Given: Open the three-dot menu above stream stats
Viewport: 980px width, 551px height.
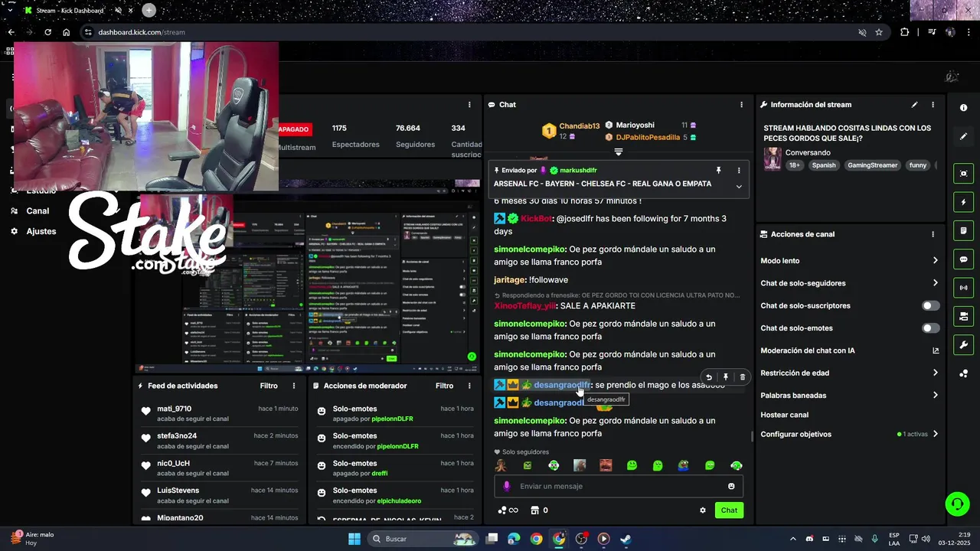Looking at the screenshot, I should tap(469, 105).
